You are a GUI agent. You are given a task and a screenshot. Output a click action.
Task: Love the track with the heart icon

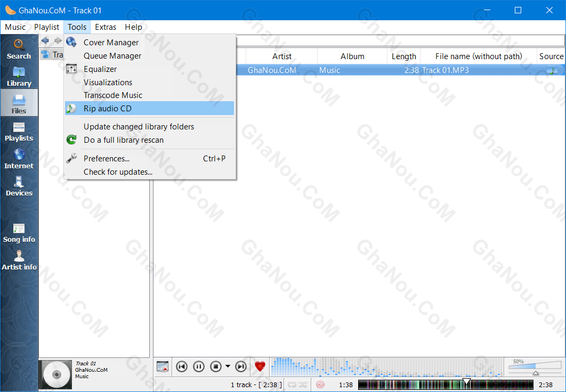tap(260, 366)
